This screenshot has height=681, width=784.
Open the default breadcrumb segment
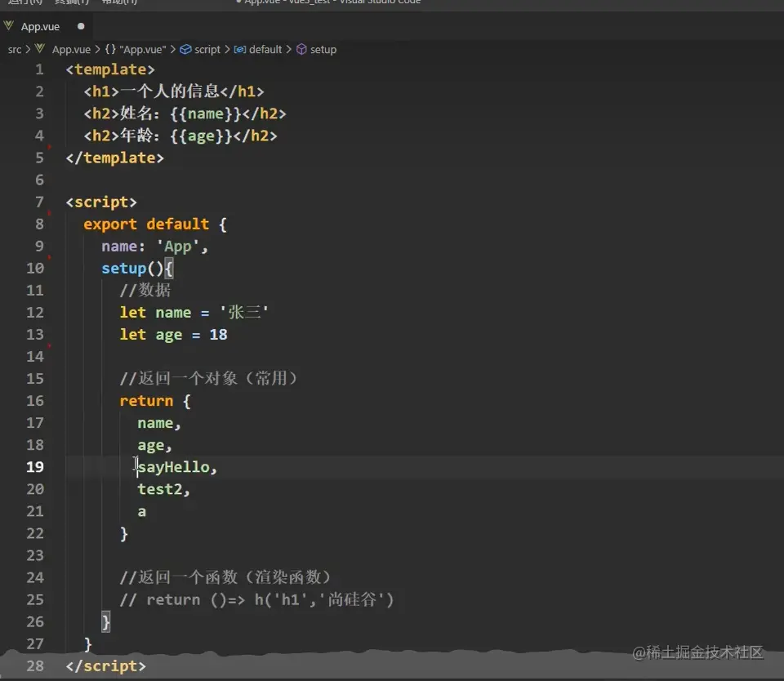[x=265, y=50]
